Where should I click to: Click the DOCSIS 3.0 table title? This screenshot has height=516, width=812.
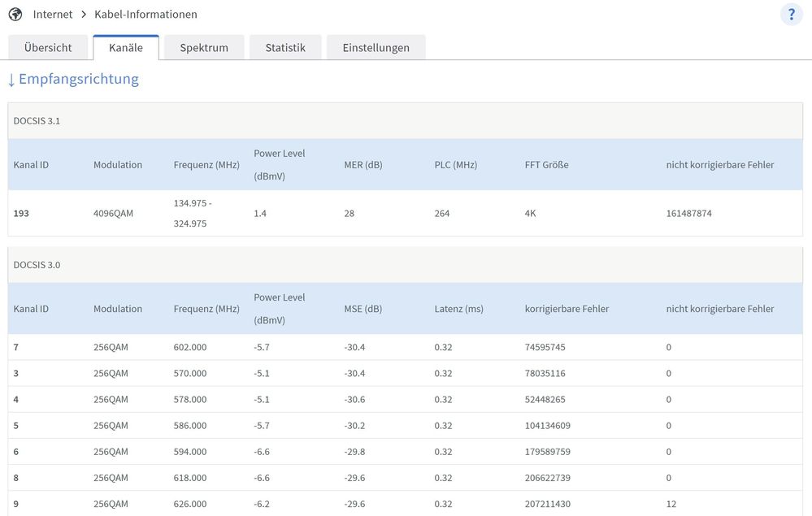coord(37,265)
